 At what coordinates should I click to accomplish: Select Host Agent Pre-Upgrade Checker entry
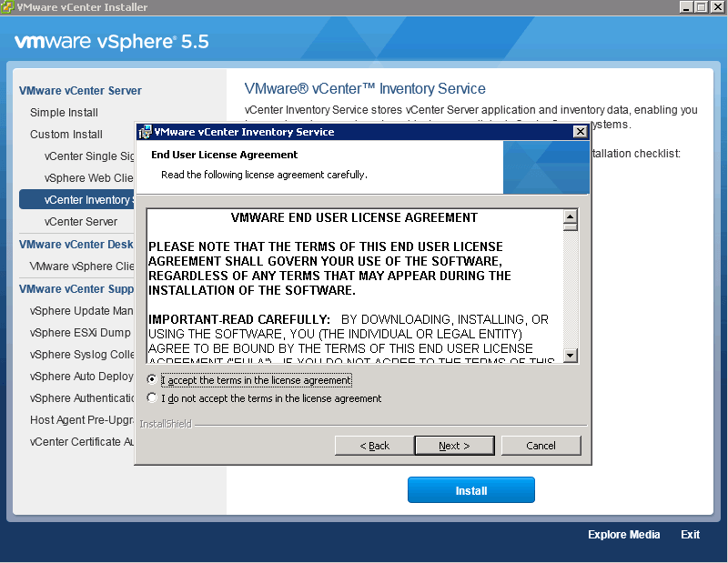(x=82, y=420)
